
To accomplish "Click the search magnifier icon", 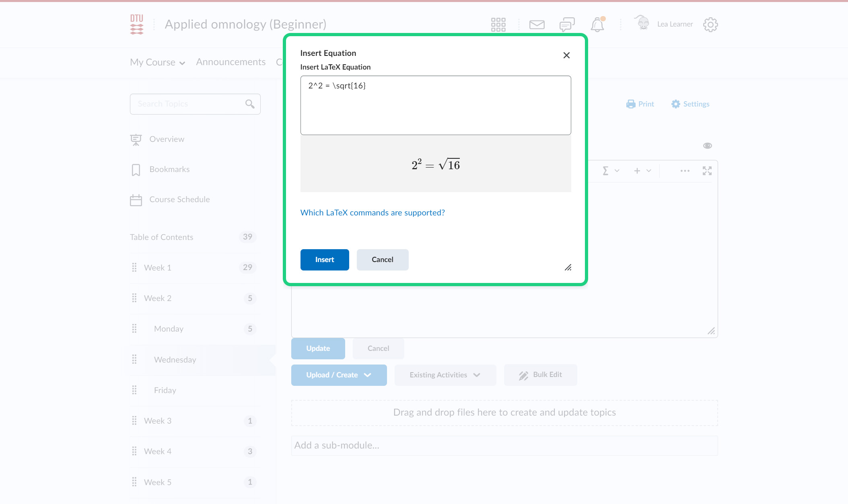I will 250,104.
